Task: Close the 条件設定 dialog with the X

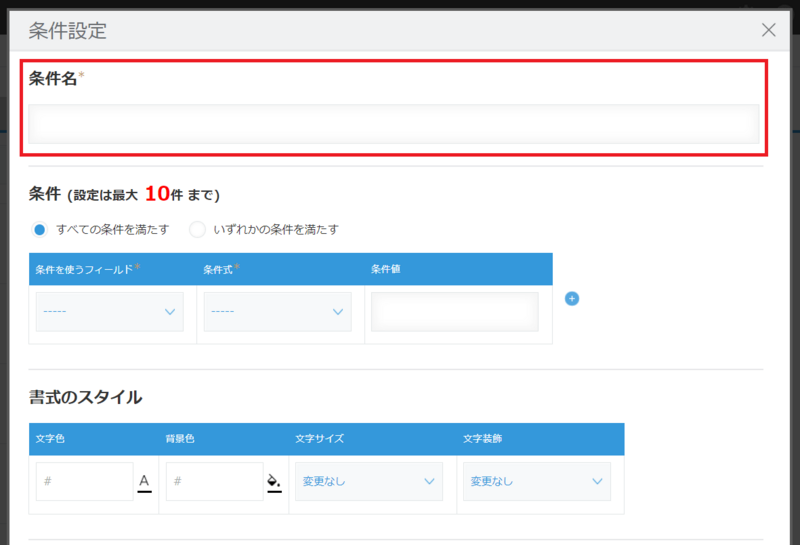Action: pos(768,30)
